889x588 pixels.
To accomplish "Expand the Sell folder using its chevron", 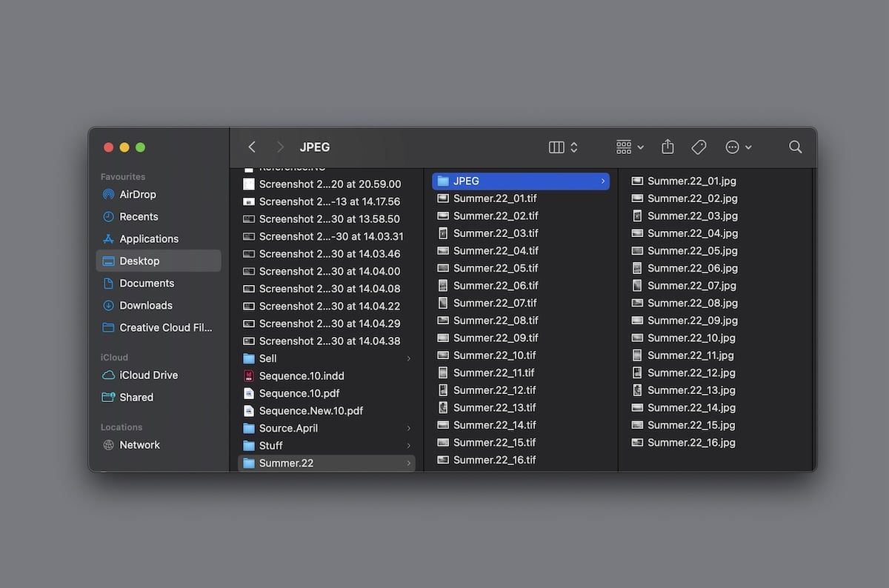I will [x=408, y=358].
